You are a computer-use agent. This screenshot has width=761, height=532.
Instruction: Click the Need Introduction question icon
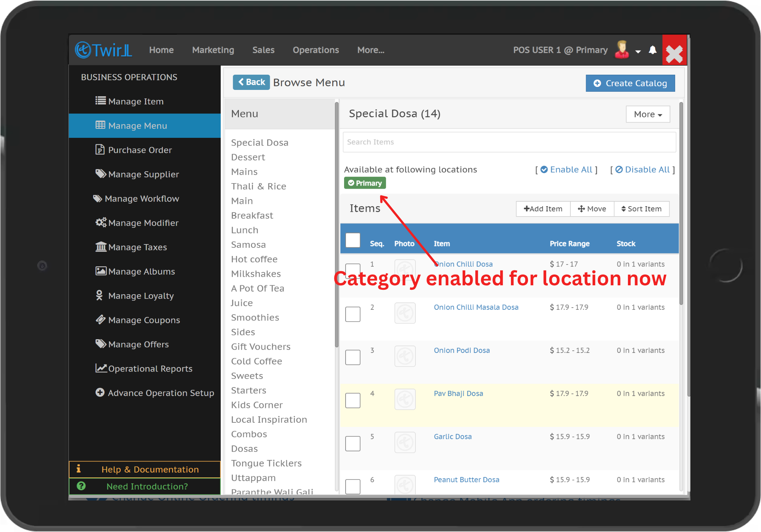(x=81, y=486)
